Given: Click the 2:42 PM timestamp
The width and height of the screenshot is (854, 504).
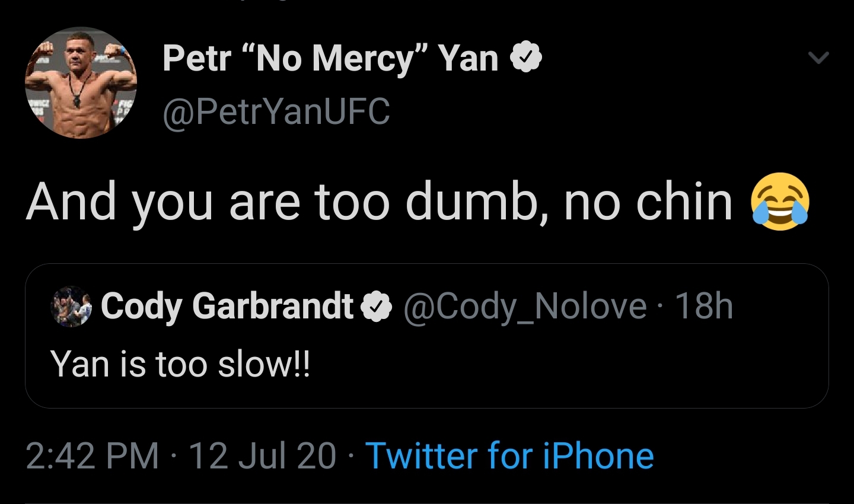Looking at the screenshot, I should pos(93,456).
